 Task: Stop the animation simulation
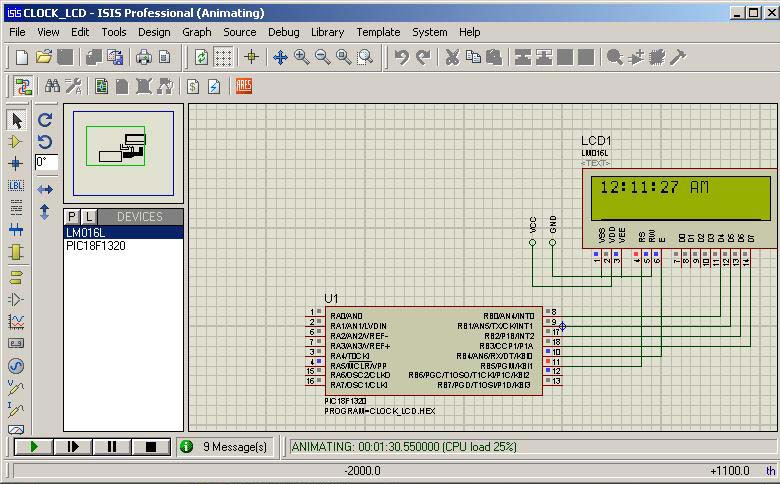151,447
